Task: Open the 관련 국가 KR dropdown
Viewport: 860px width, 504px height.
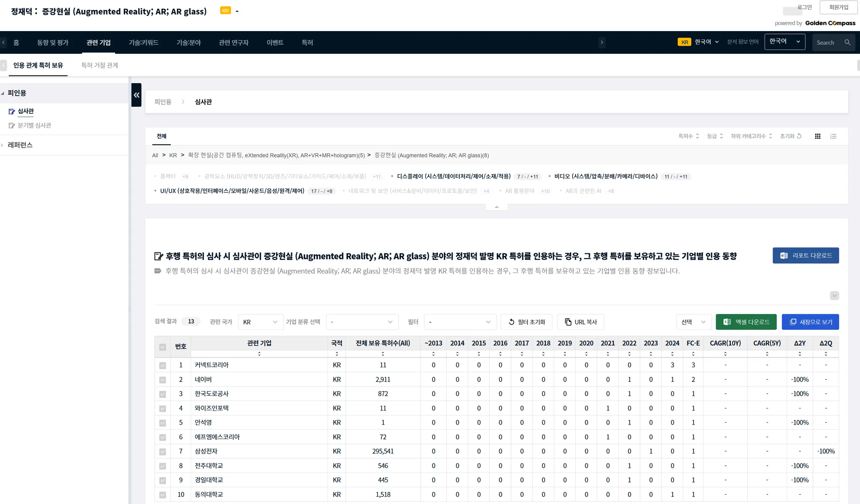Action: (x=260, y=322)
